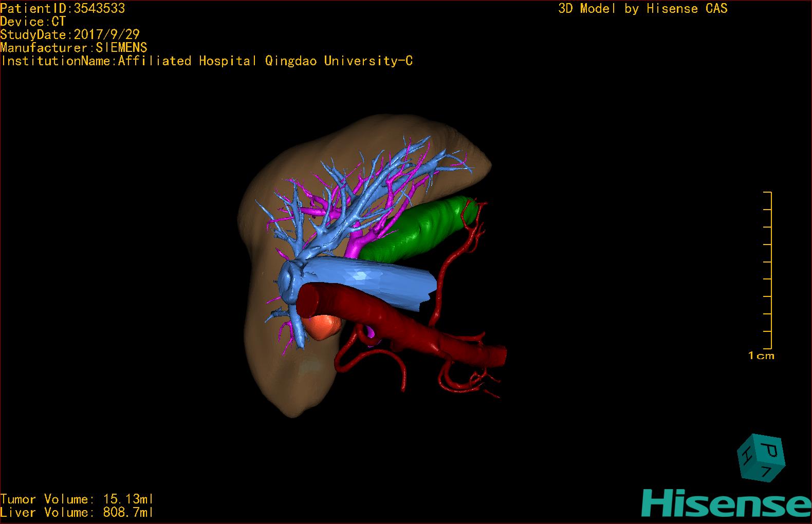Click the InstitutionName text line
Image resolution: width=812 pixels, height=524 pixels.
coord(207,61)
